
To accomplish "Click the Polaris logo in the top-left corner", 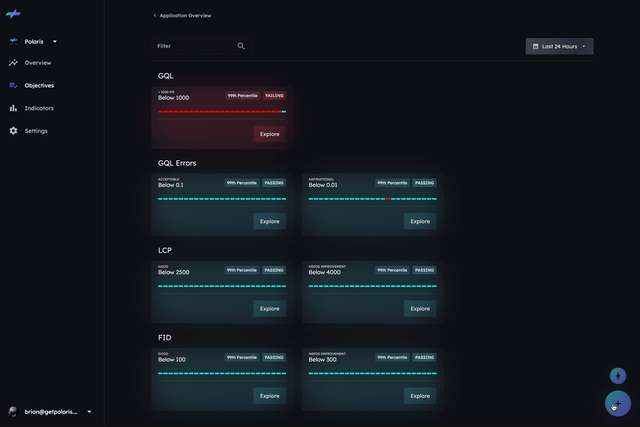I will [14, 14].
